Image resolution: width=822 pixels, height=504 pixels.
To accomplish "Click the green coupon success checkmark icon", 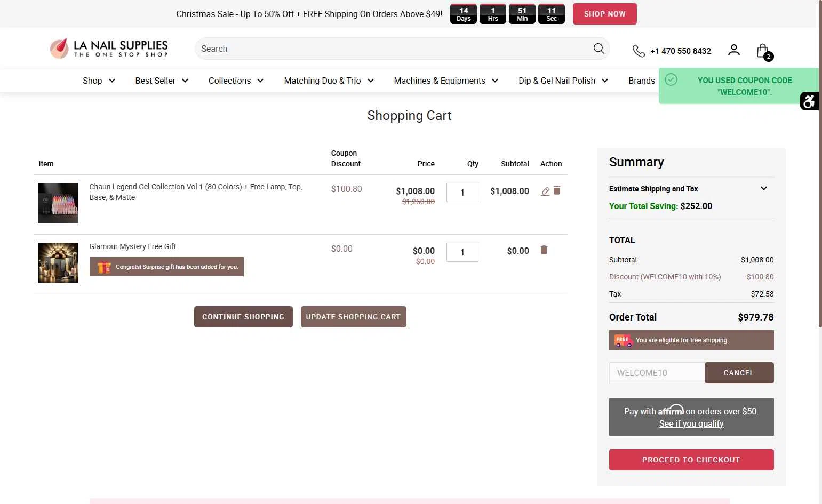I will (671, 79).
